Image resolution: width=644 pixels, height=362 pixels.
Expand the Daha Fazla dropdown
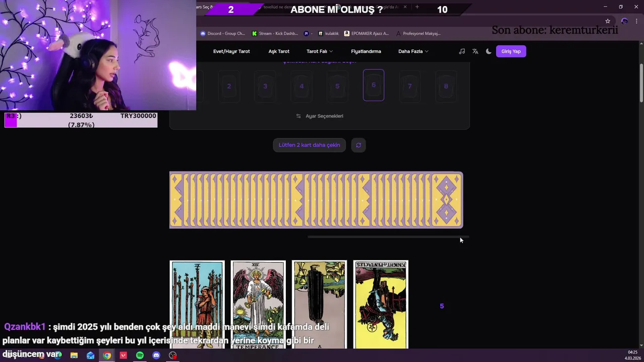[x=414, y=51]
